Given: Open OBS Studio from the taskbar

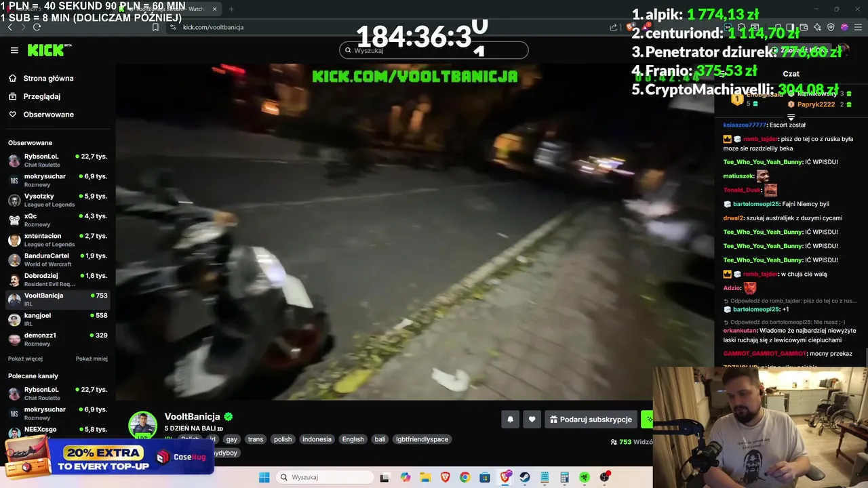Looking at the screenshot, I should pos(604,477).
